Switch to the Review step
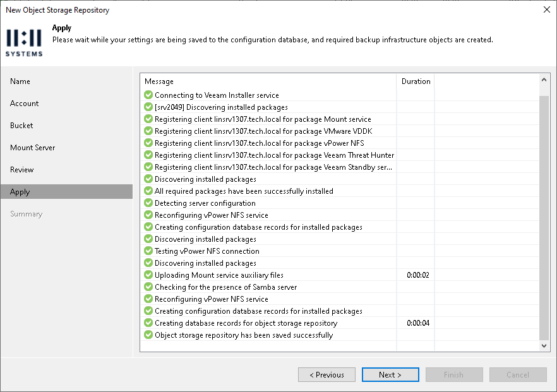 [21, 169]
